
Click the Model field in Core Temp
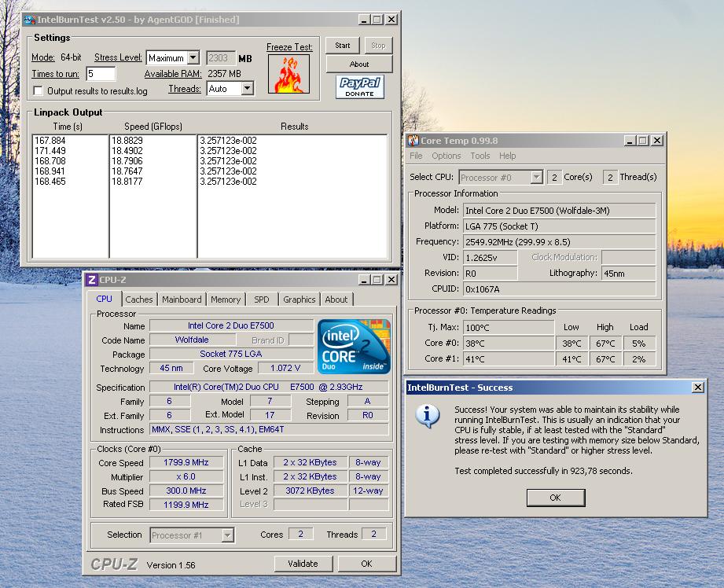(x=559, y=211)
